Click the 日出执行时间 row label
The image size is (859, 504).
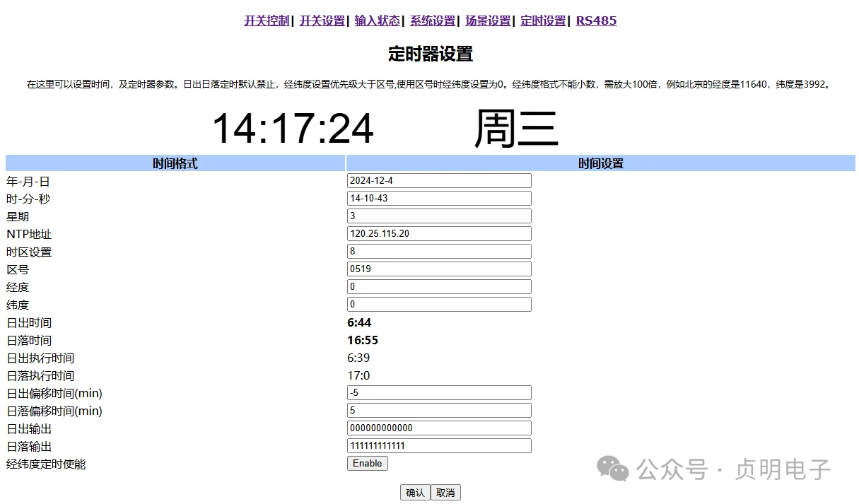[x=40, y=358]
